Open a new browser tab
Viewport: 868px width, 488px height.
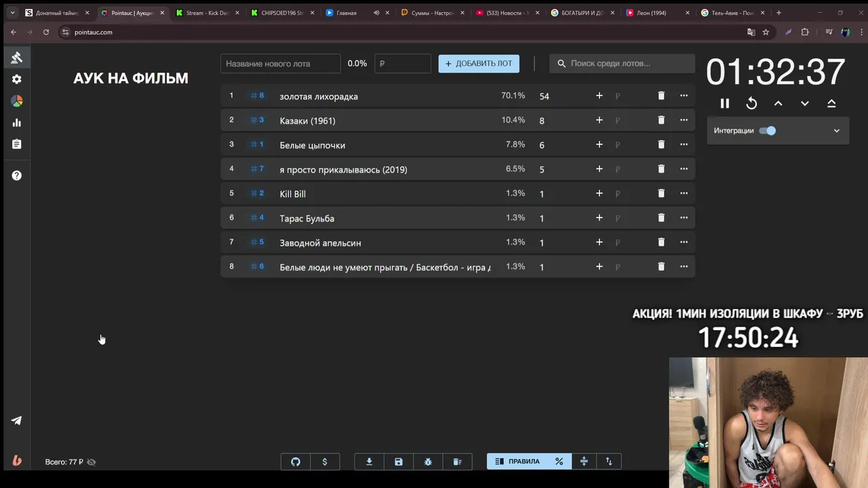[x=778, y=13]
